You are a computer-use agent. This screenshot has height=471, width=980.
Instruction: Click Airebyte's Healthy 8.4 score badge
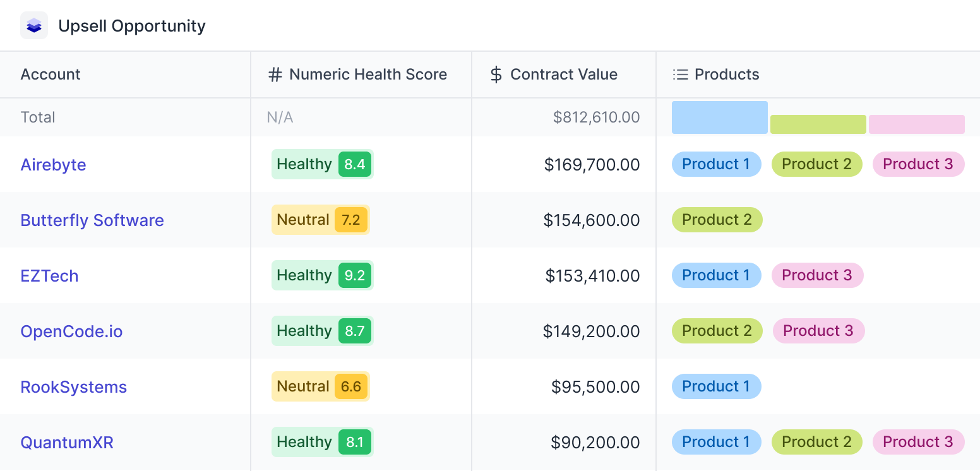click(323, 164)
